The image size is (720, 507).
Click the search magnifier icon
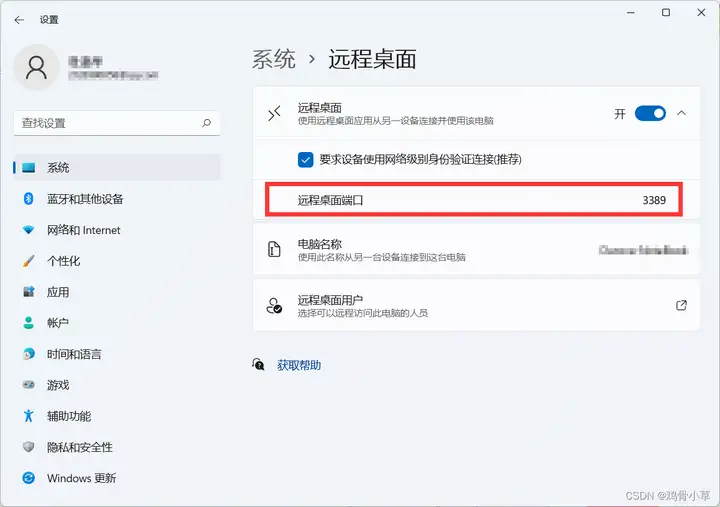coord(207,123)
